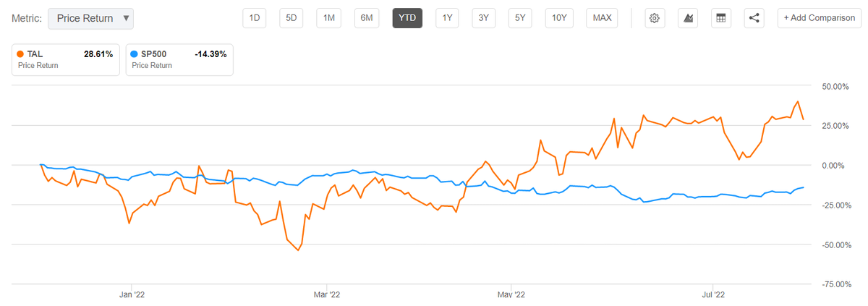The image size is (868, 306).
Task: Select the YTD range tab
Action: [x=407, y=18]
